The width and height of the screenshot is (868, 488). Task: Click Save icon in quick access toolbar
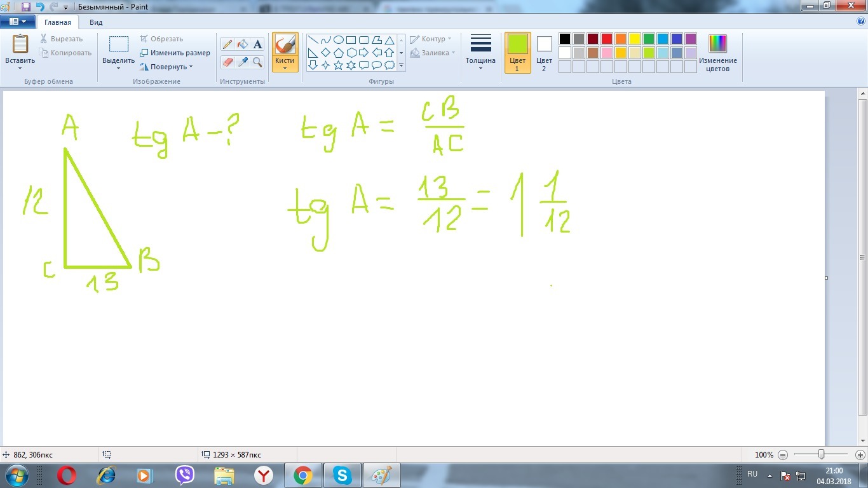tap(26, 7)
